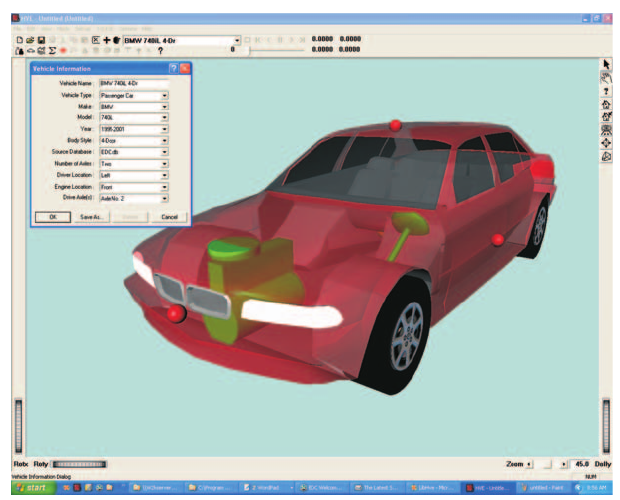Viewport: 620px width, 500px height.
Task: Open the toolbar vehicle selector dropdown
Action: point(236,40)
